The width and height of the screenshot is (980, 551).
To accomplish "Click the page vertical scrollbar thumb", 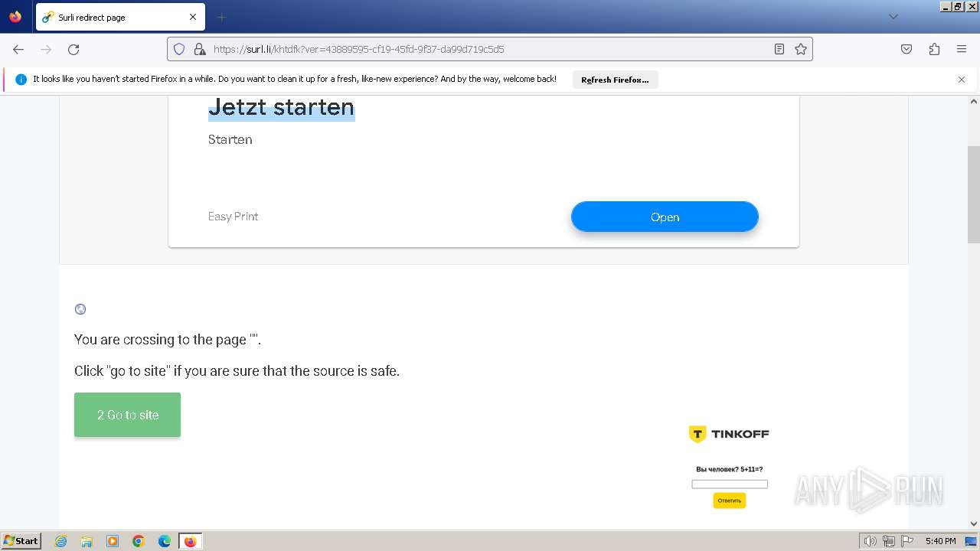I will click(974, 194).
